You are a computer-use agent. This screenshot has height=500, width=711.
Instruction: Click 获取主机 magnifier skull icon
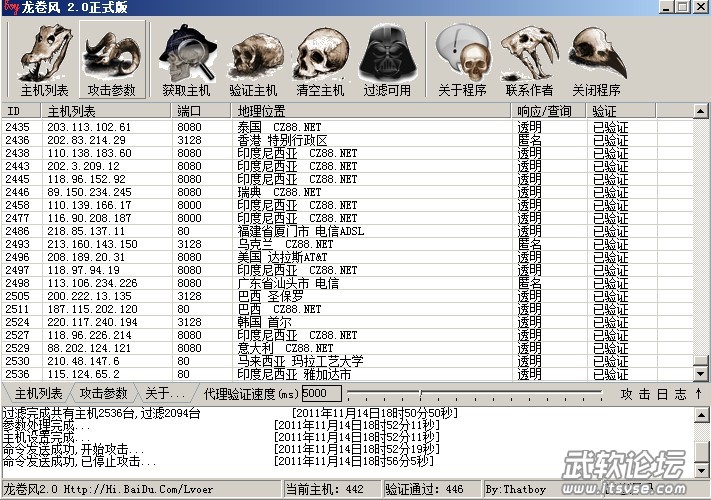pyautogui.click(x=187, y=58)
